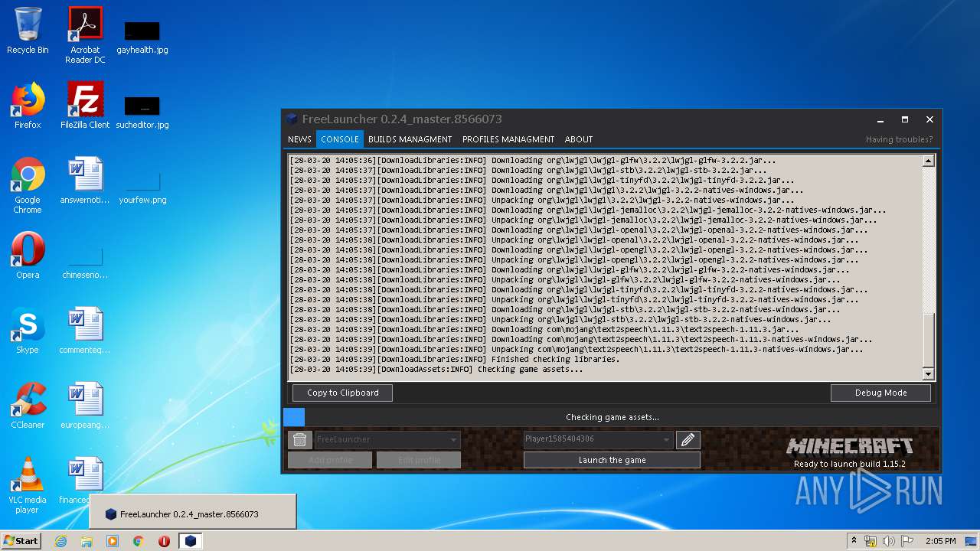Click the Add profile button
Screen dimensions: 980x551
330,460
